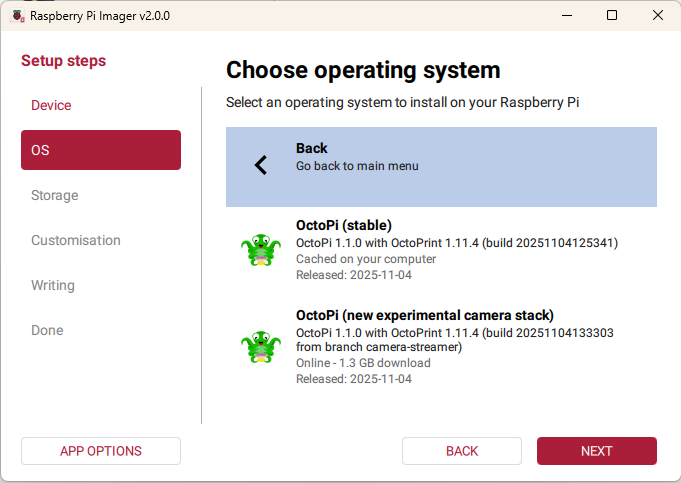
Task: Click the OctoPi (stable) octopus icon
Action: pyautogui.click(x=261, y=250)
